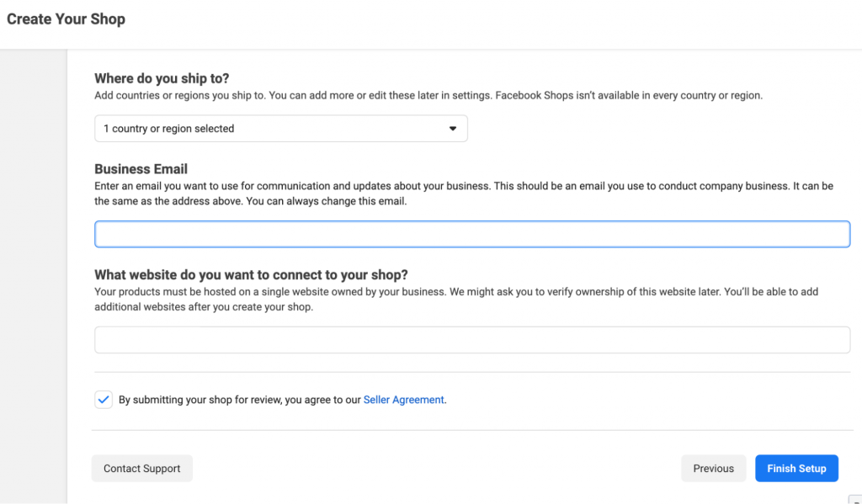862x504 pixels.
Task: Click the dropdown arrow on the shipping selector
Action: (453, 128)
